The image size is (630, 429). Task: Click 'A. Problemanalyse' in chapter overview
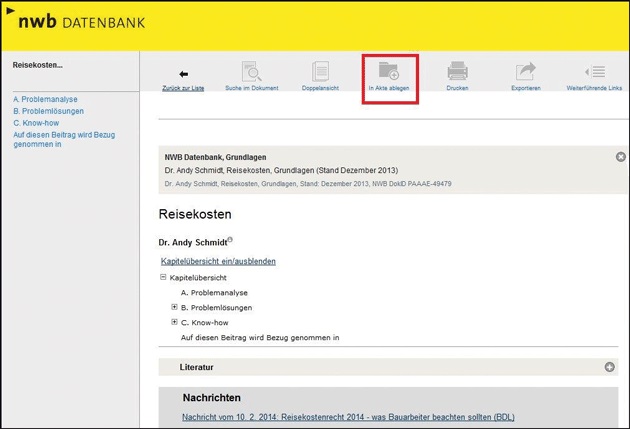(x=216, y=292)
